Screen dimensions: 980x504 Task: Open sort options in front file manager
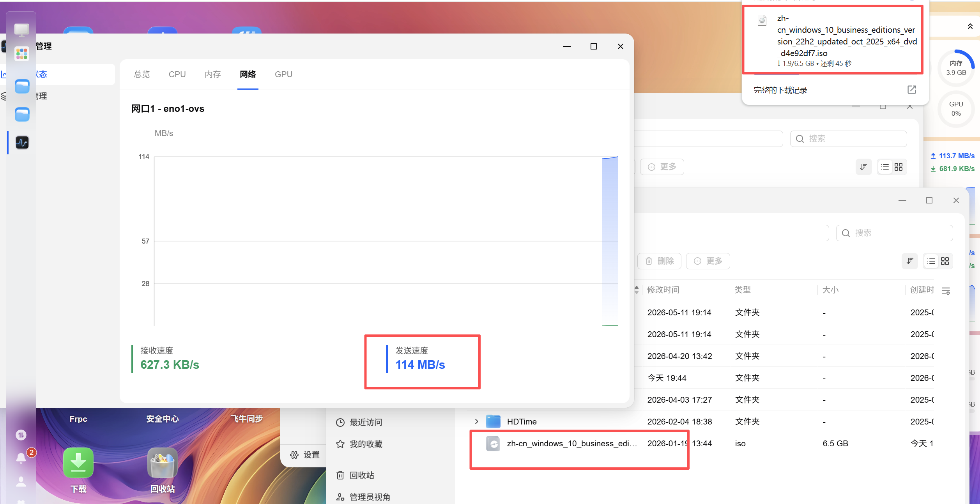[910, 261]
